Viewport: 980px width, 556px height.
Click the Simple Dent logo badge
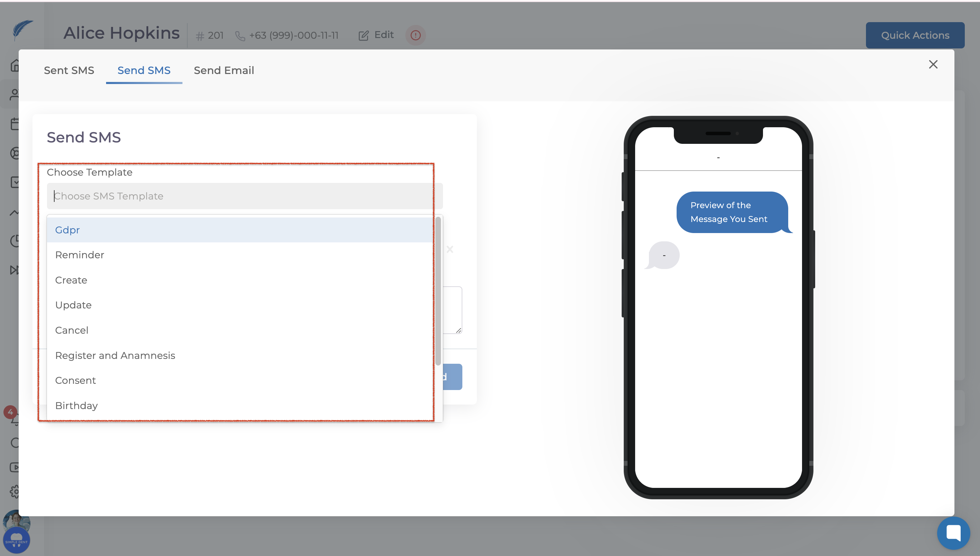[16, 540]
